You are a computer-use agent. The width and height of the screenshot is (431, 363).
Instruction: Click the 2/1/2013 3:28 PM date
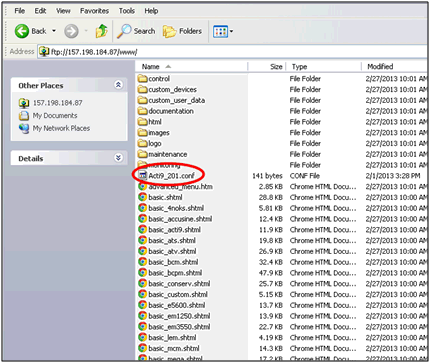[393, 176]
